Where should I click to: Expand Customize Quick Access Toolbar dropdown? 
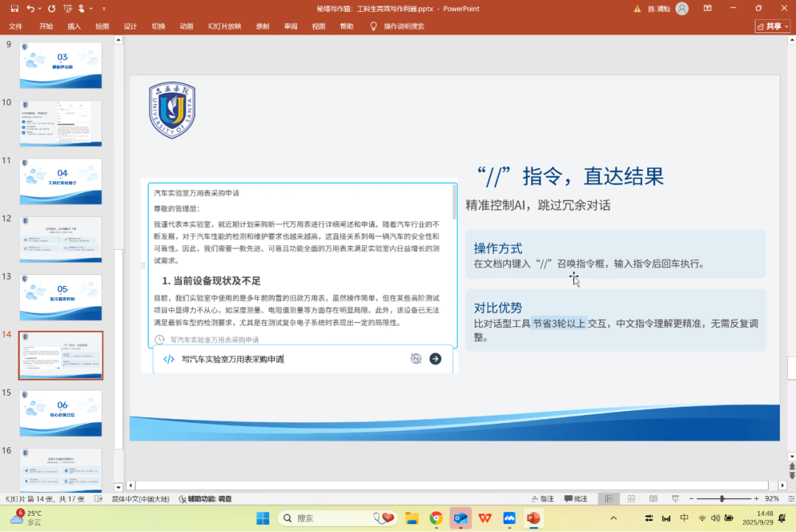click(x=102, y=8)
